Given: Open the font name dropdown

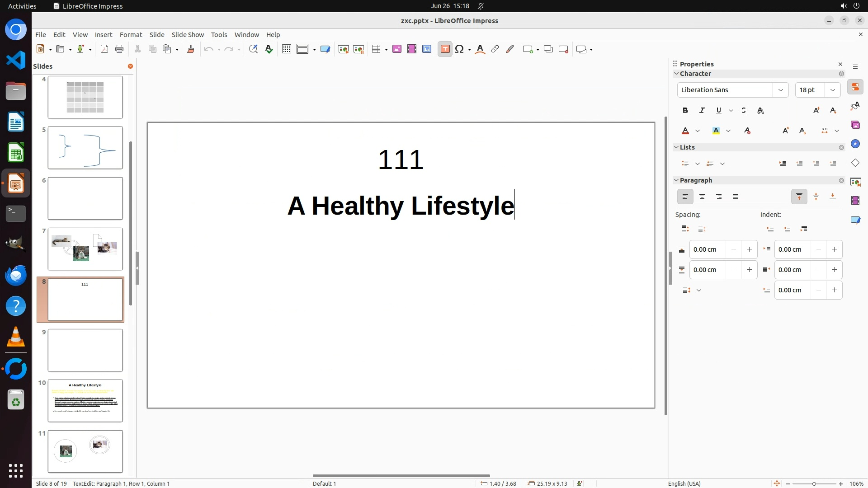Looking at the screenshot, I should click(780, 90).
